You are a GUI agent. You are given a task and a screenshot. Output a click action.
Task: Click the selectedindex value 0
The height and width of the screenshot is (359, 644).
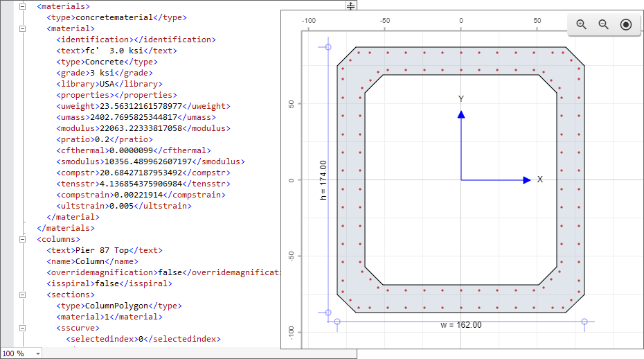click(x=141, y=340)
